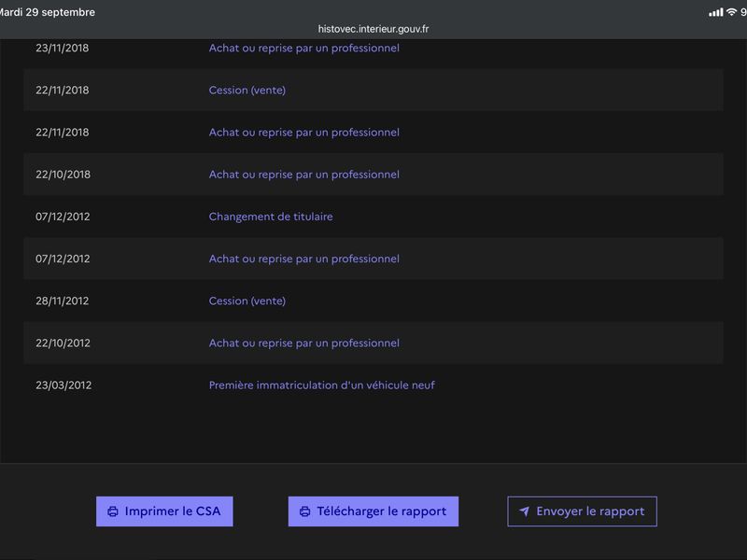Click the 07/12/2012 Achat ou reprise par un professionnel row
Viewport: 747px width, 560px height.
point(373,259)
